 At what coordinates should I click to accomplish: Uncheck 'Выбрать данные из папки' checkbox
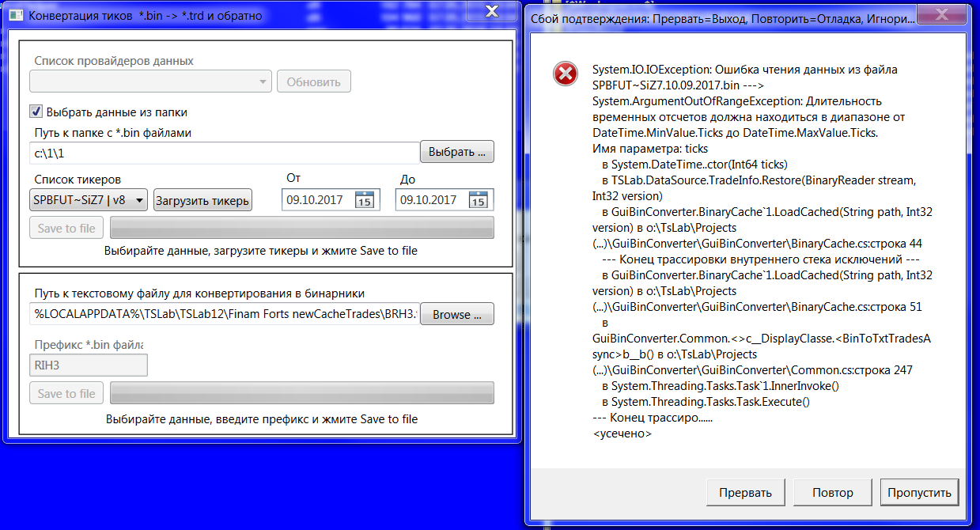coord(36,112)
